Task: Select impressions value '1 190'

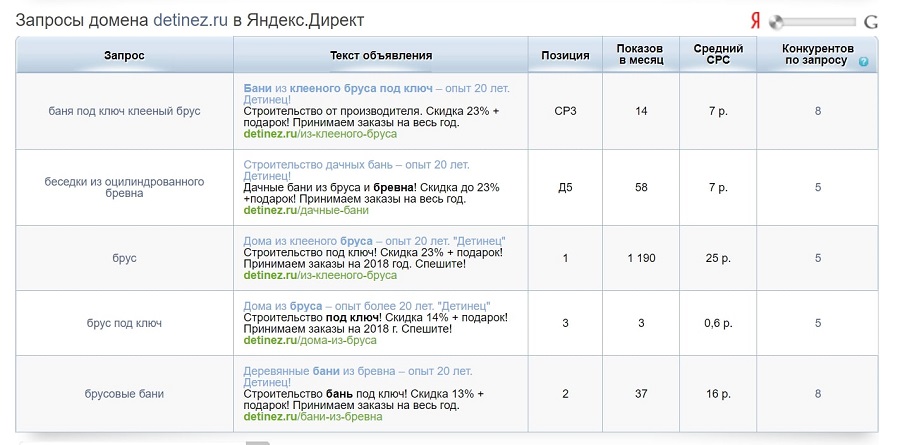Action: pos(641,258)
